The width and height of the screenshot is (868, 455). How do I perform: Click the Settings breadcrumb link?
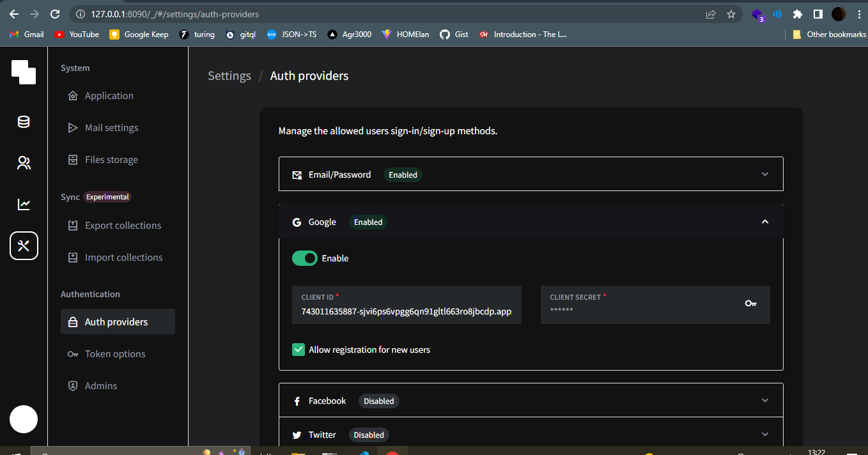tap(229, 76)
